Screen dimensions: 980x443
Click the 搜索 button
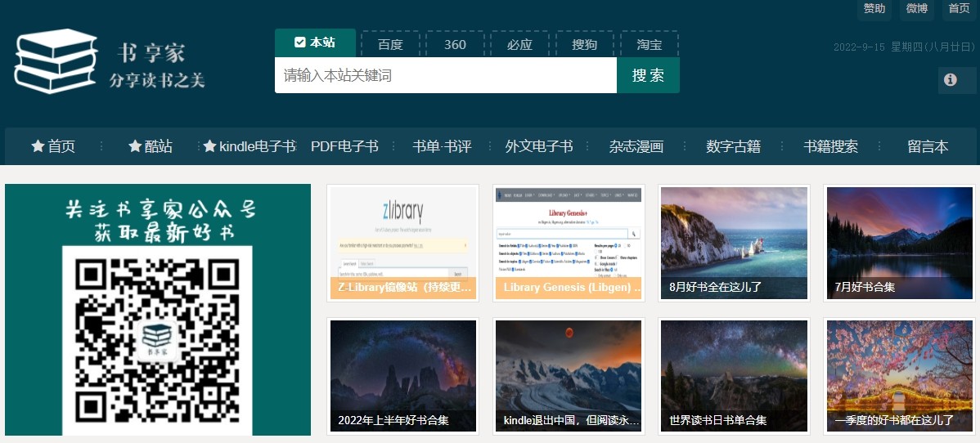pyautogui.click(x=648, y=75)
